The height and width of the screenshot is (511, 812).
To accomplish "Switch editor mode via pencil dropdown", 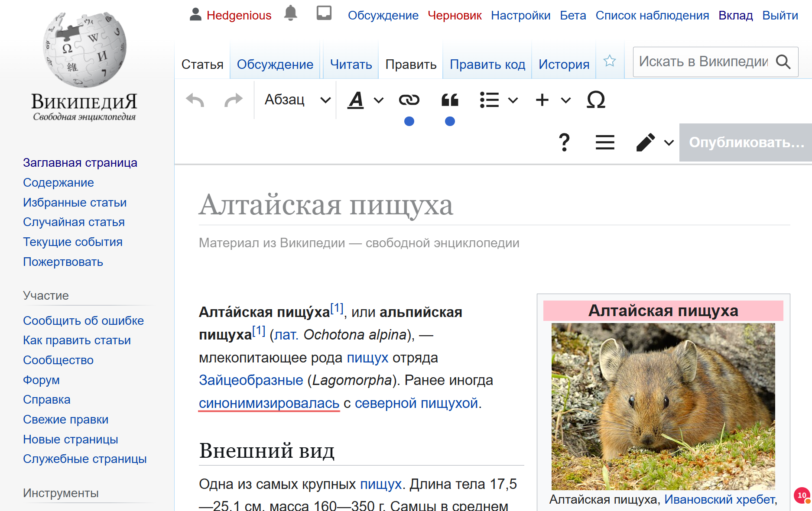I will 654,142.
